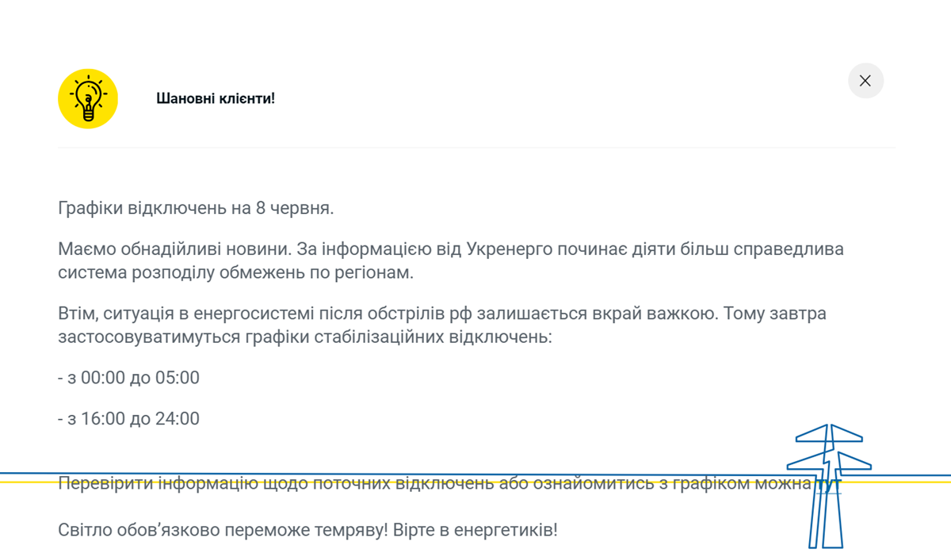Click the light rays around the bulb icon
Screen dimensions: 951x560
(87, 77)
